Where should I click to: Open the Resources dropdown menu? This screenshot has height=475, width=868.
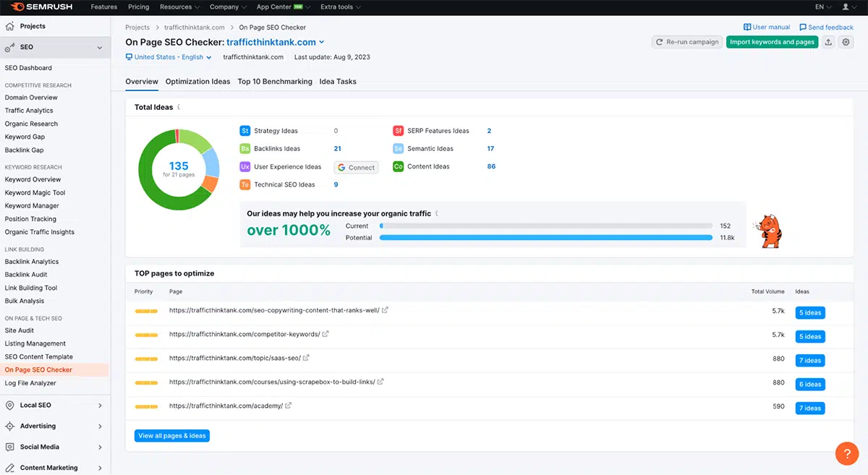pos(181,7)
